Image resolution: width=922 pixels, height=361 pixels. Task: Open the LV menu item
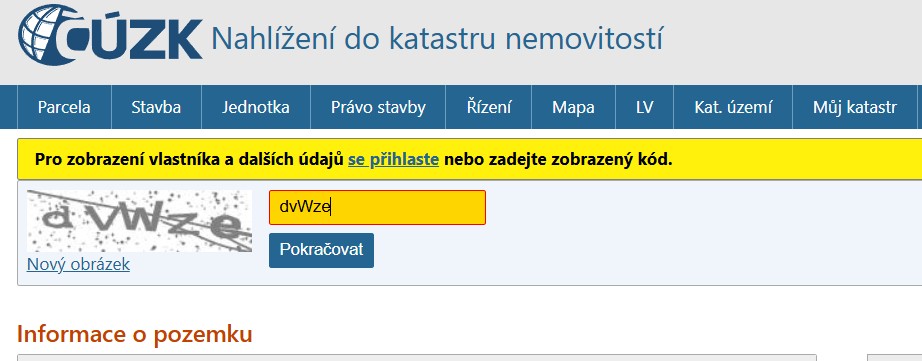644,107
